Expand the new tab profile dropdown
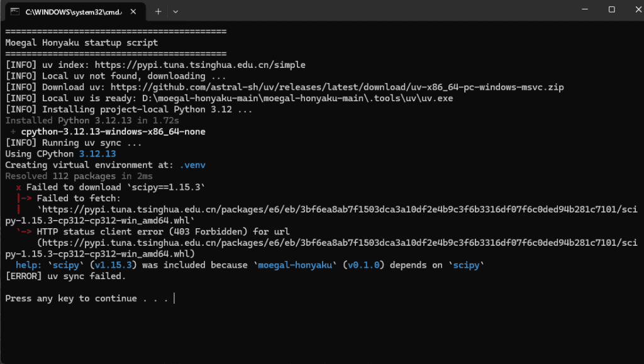The width and height of the screenshot is (644, 364). tap(175, 11)
